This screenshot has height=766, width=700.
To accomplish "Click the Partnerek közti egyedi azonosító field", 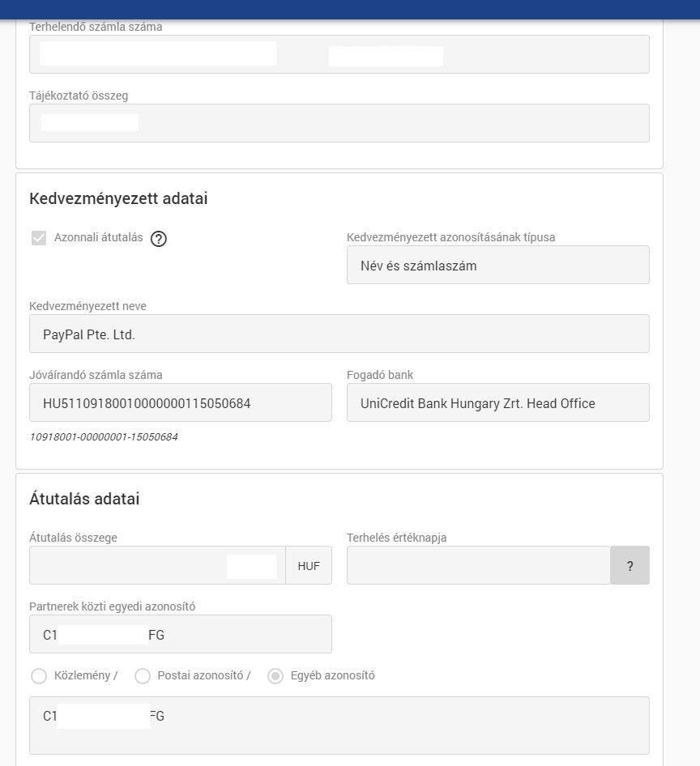I will click(180, 635).
